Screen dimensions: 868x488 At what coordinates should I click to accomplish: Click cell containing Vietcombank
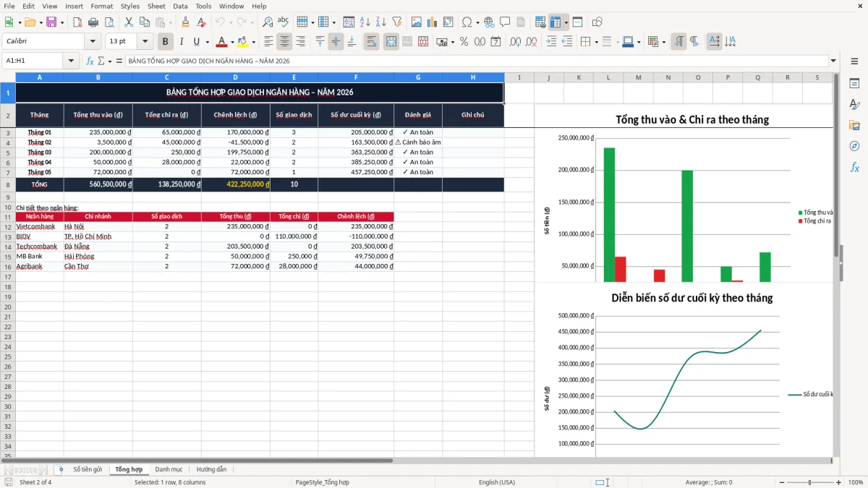(x=40, y=226)
